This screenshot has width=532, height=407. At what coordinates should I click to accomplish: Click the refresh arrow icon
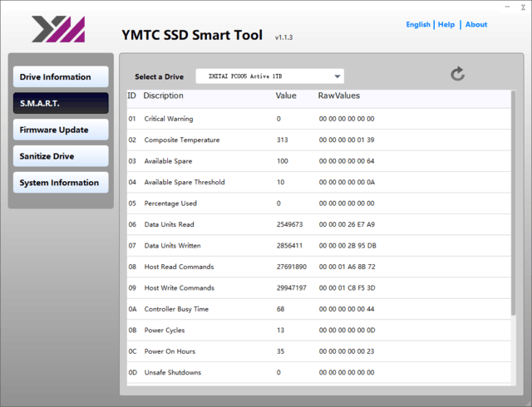[x=457, y=74]
